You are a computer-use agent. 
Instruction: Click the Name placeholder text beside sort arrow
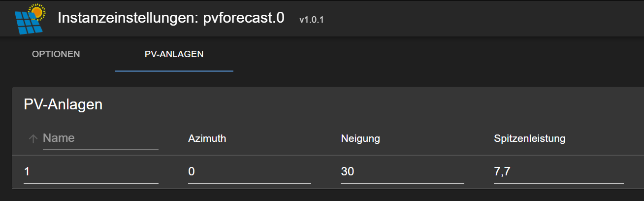tap(59, 138)
